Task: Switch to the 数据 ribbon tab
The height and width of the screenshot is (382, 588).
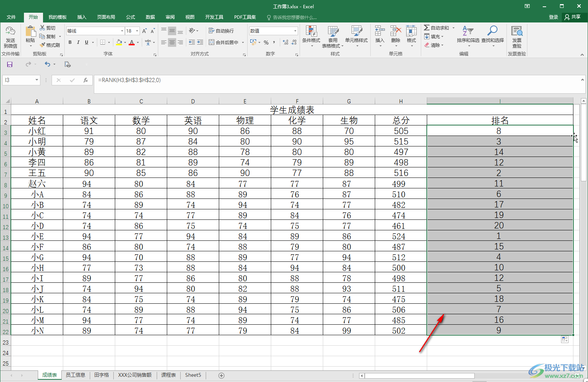Action: click(x=150, y=17)
